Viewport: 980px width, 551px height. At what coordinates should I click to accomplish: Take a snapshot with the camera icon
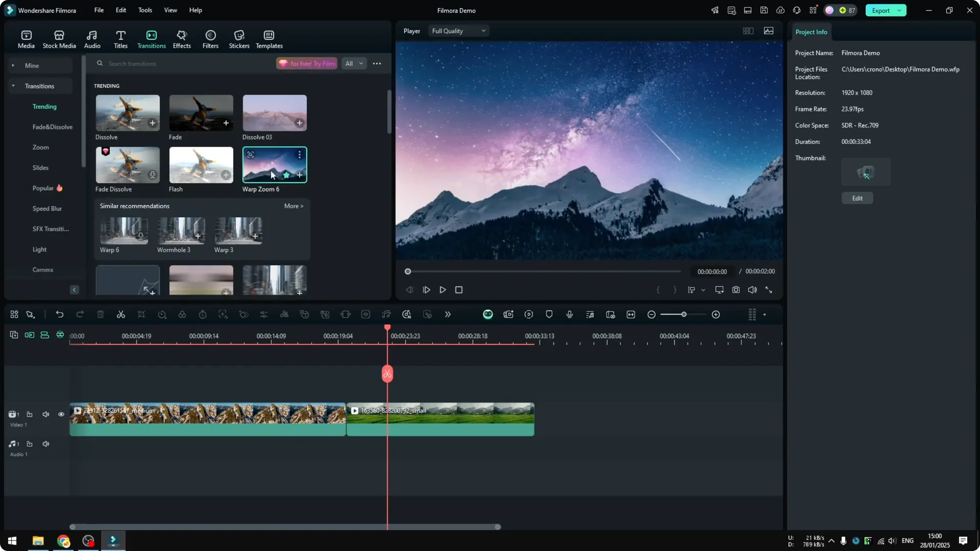[736, 290]
